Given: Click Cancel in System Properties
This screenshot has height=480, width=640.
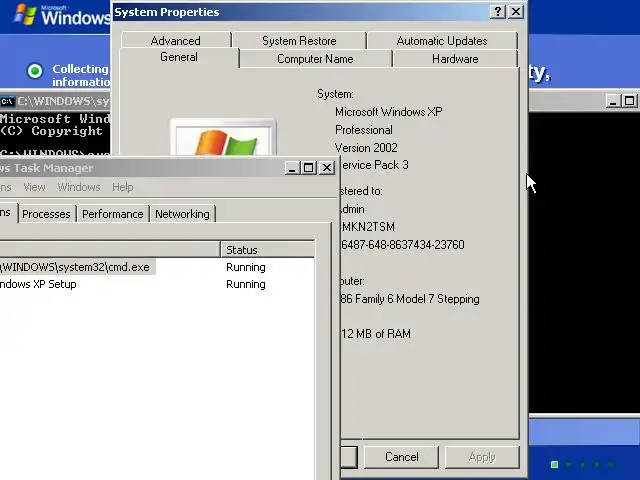Looking at the screenshot, I should click(x=401, y=457).
